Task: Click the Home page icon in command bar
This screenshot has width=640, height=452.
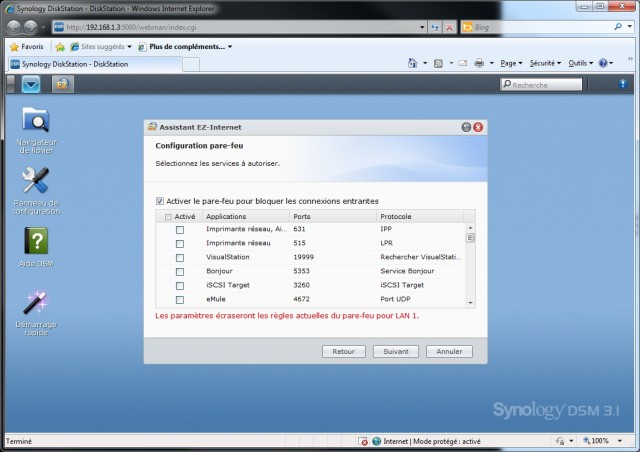Action: (413, 63)
